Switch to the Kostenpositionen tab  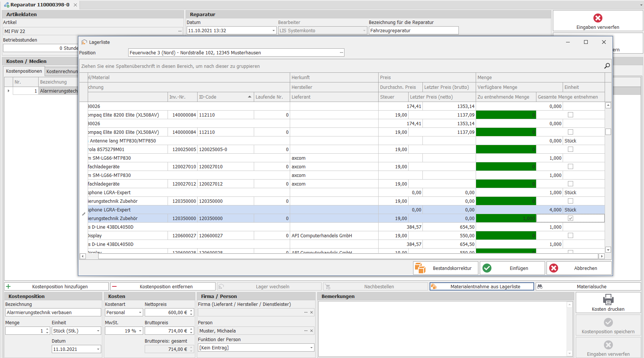pyautogui.click(x=24, y=71)
